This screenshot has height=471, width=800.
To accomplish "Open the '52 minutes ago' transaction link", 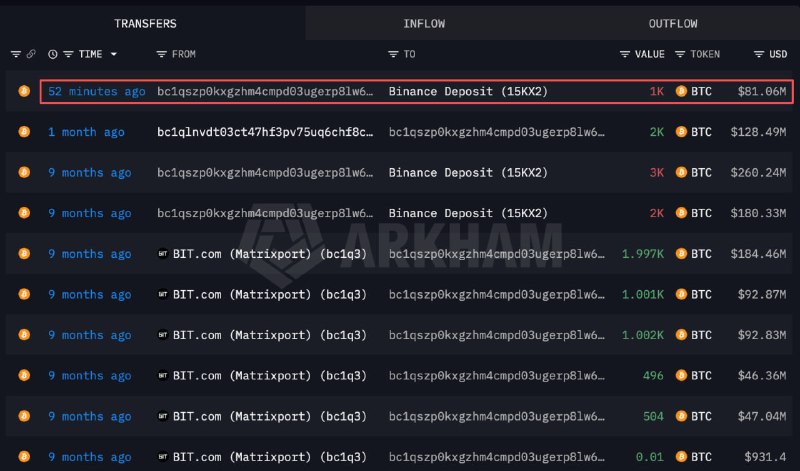I will tap(96, 91).
